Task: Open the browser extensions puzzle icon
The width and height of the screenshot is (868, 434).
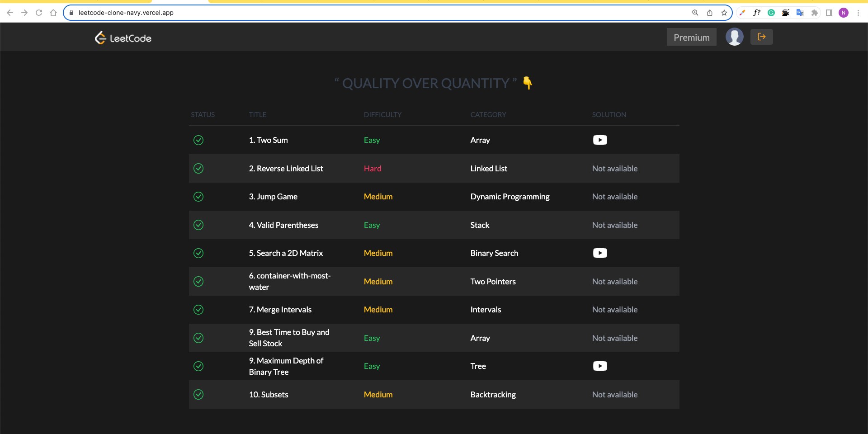Action: click(x=815, y=13)
